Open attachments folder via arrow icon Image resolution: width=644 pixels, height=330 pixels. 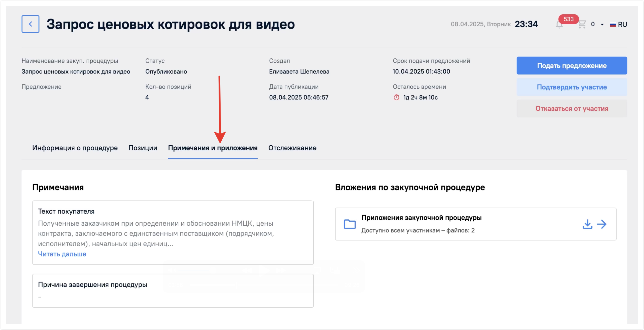[x=602, y=224]
